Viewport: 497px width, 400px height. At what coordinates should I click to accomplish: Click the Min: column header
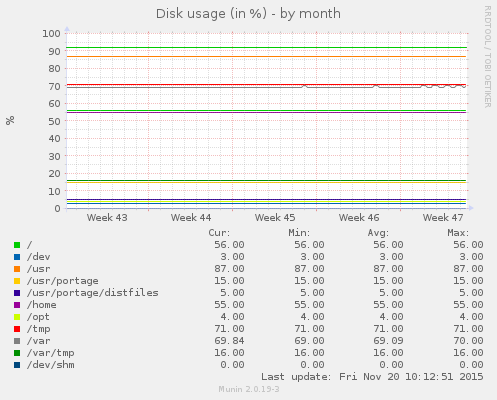pos(299,233)
